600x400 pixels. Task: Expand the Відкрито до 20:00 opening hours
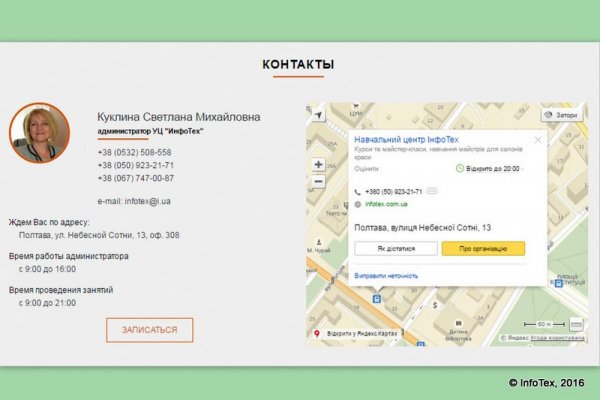point(491,169)
